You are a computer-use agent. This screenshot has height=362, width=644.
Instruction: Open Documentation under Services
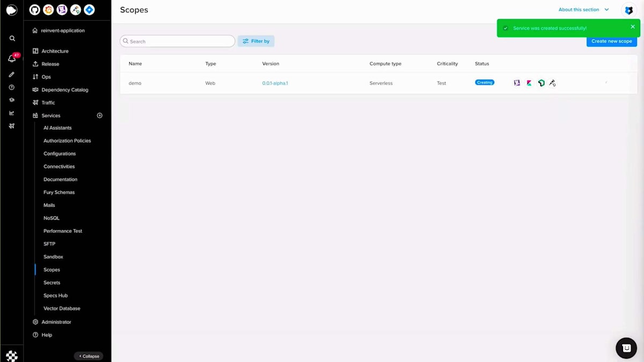tap(60, 179)
